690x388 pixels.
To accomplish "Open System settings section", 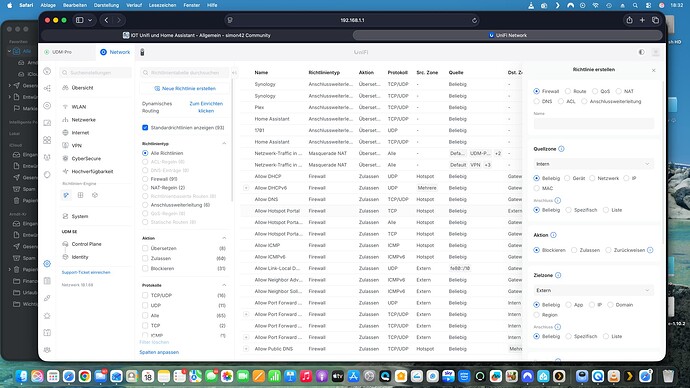I will [x=80, y=216].
